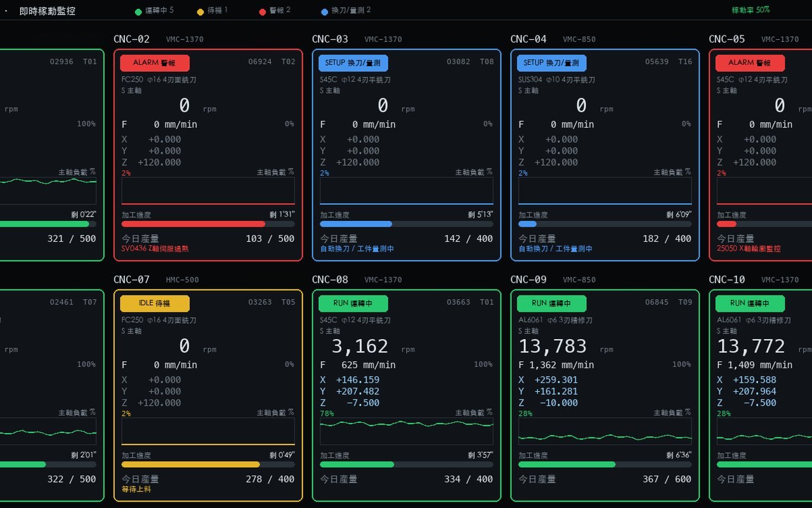
Task: Click the 警報 2 red status legend
Action: click(275, 11)
